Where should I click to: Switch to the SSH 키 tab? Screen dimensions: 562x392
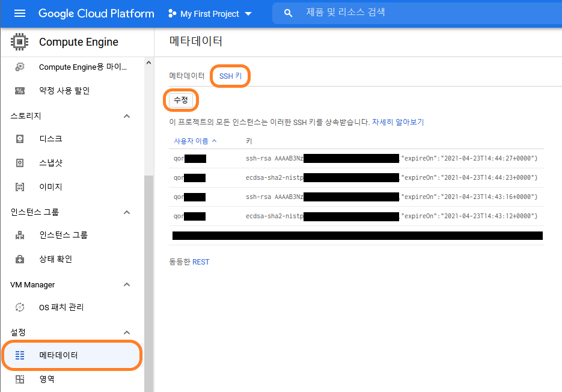pyautogui.click(x=230, y=76)
